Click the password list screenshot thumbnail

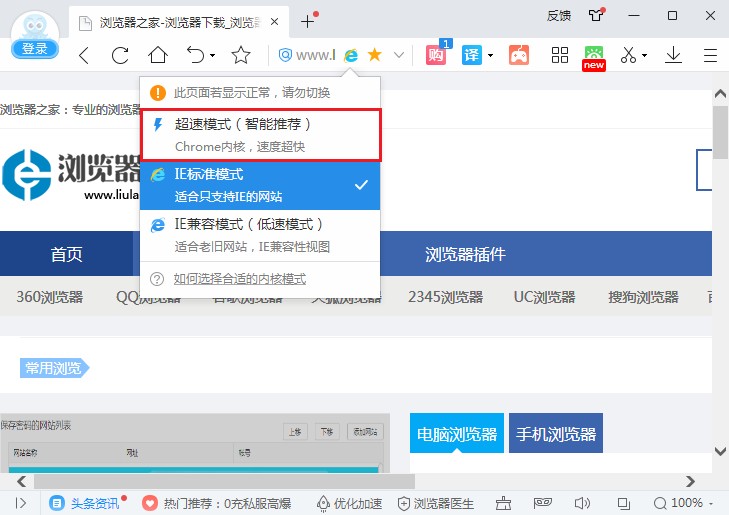pos(194,443)
